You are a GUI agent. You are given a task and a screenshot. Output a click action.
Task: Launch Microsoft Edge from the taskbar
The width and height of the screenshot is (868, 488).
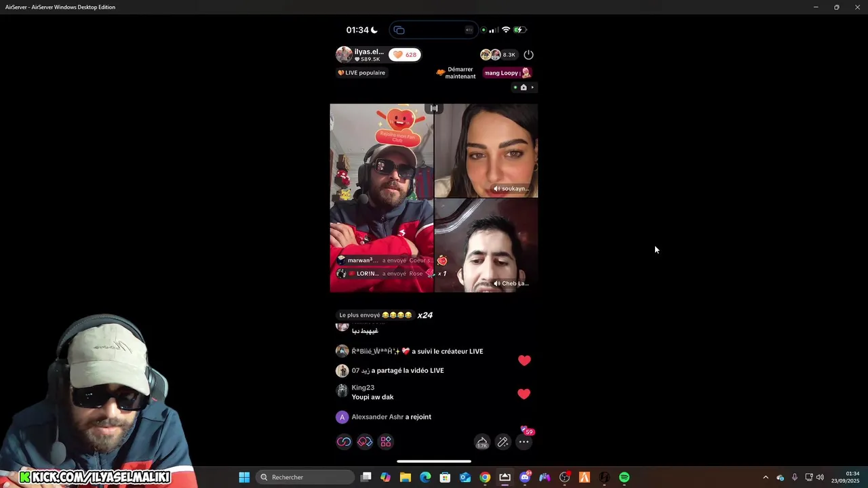[425, 477]
